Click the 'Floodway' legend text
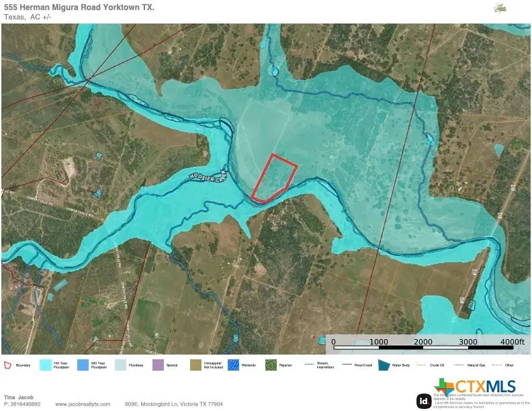 (x=136, y=365)
